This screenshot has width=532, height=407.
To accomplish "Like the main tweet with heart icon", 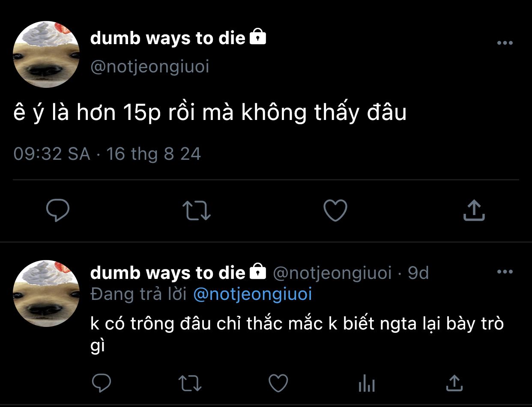I will tap(335, 210).
